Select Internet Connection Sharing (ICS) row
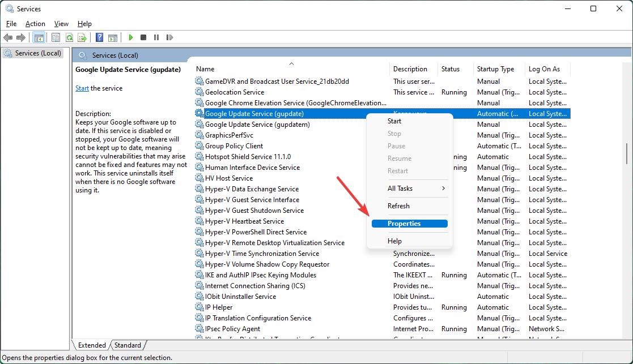 point(382,286)
